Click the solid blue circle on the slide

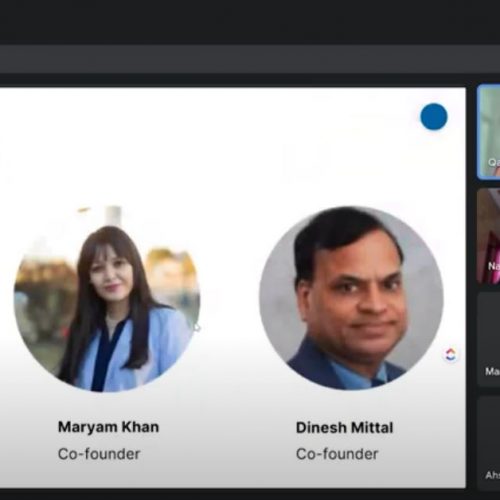point(434,117)
